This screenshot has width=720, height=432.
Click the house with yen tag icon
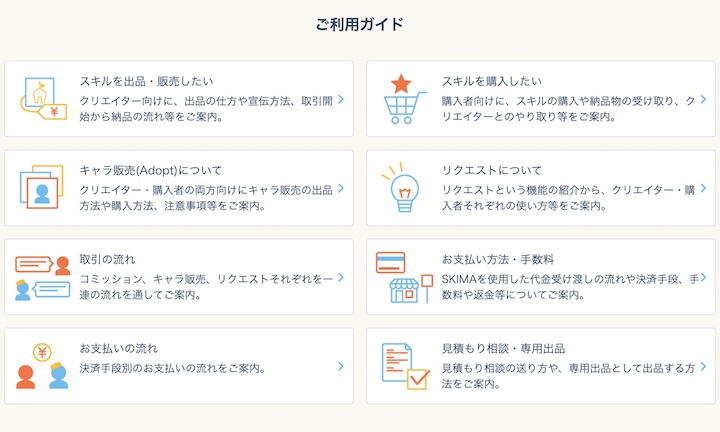pyautogui.click(x=43, y=99)
